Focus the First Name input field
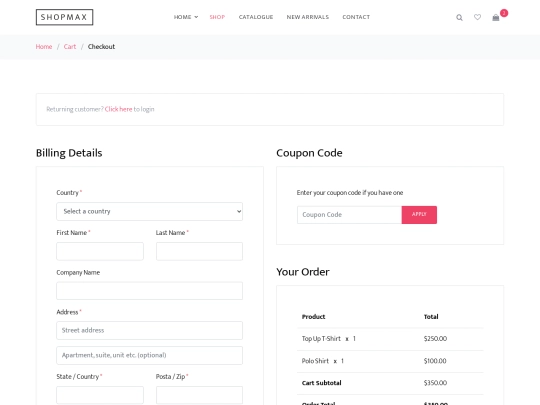The image size is (540, 405). 100,251
